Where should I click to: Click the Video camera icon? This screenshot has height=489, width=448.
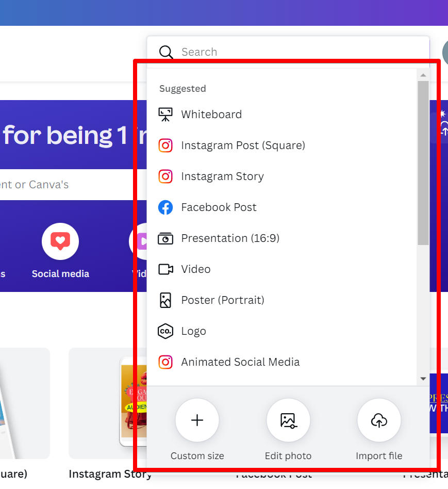click(x=165, y=269)
